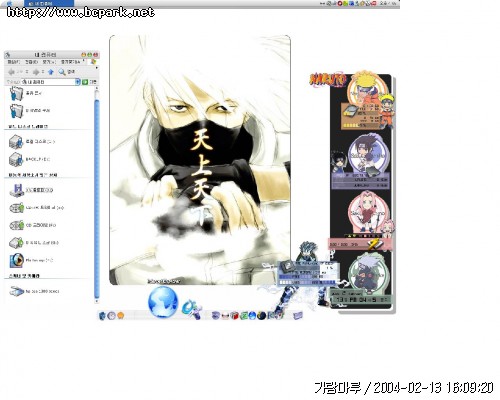Image resolution: width=500 pixels, height=400 pixels.
Task: Switch to My Computer task in top taskbar
Action: [49, 3]
